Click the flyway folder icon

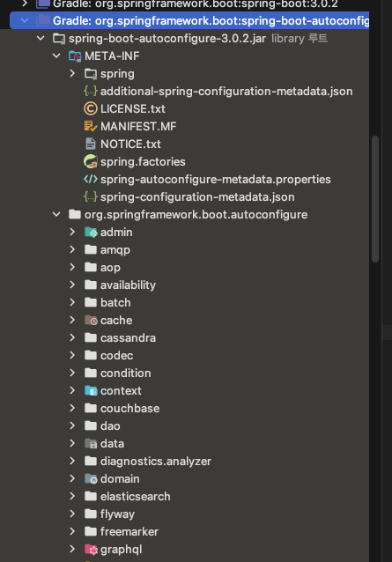point(91,514)
